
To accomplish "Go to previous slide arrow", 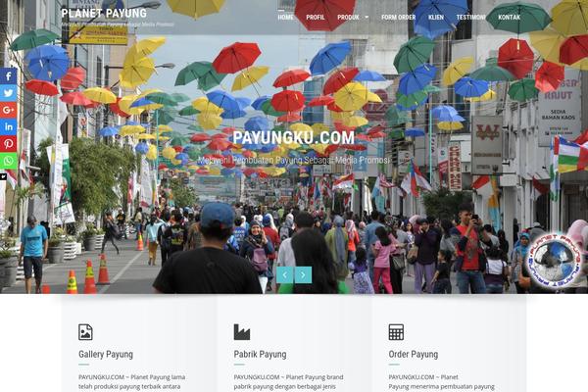I will pos(285,275).
